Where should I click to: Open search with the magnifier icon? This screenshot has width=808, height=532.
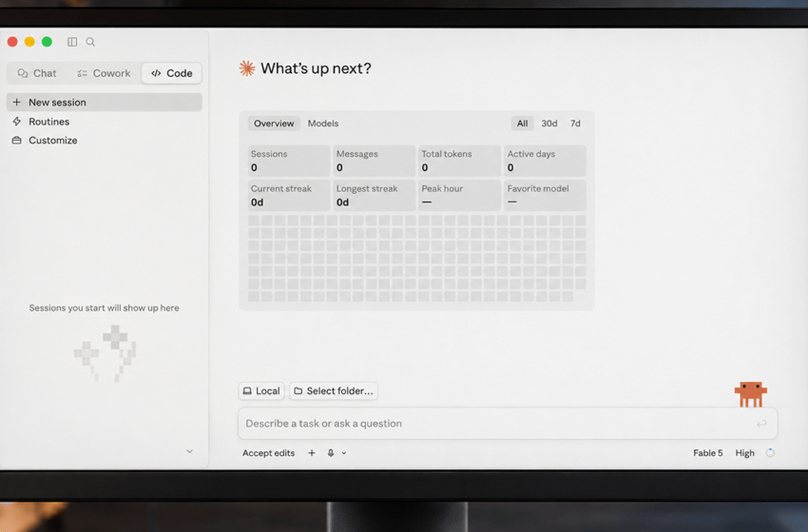(90, 42)
